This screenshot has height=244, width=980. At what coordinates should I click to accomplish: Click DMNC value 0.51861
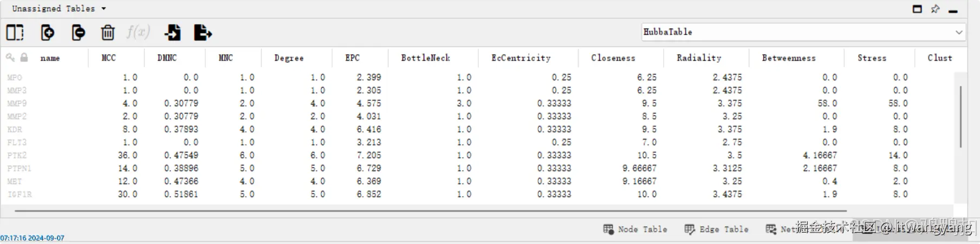(181, 194)
